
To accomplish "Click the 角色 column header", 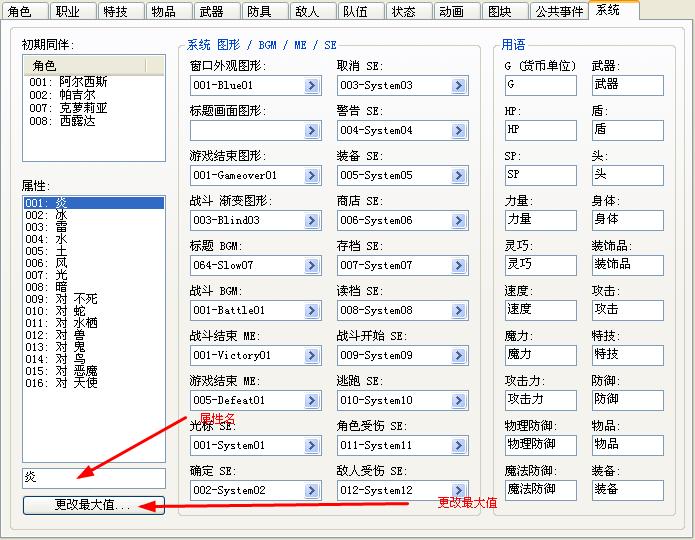I will pos(84,66).
